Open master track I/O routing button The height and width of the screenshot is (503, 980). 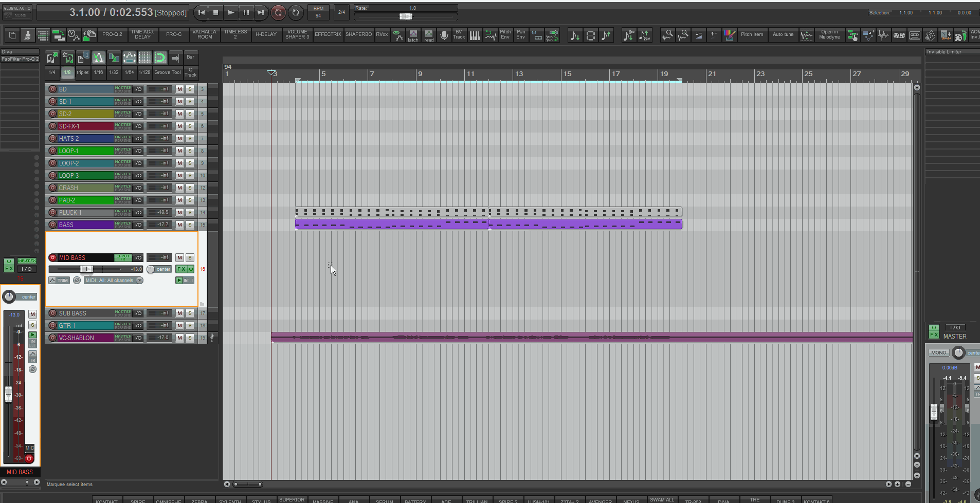pyautogui.click(x=955, y=327)
